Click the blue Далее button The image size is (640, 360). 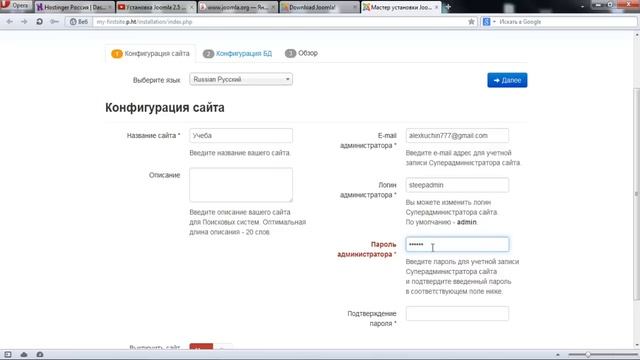click(507, 80)
